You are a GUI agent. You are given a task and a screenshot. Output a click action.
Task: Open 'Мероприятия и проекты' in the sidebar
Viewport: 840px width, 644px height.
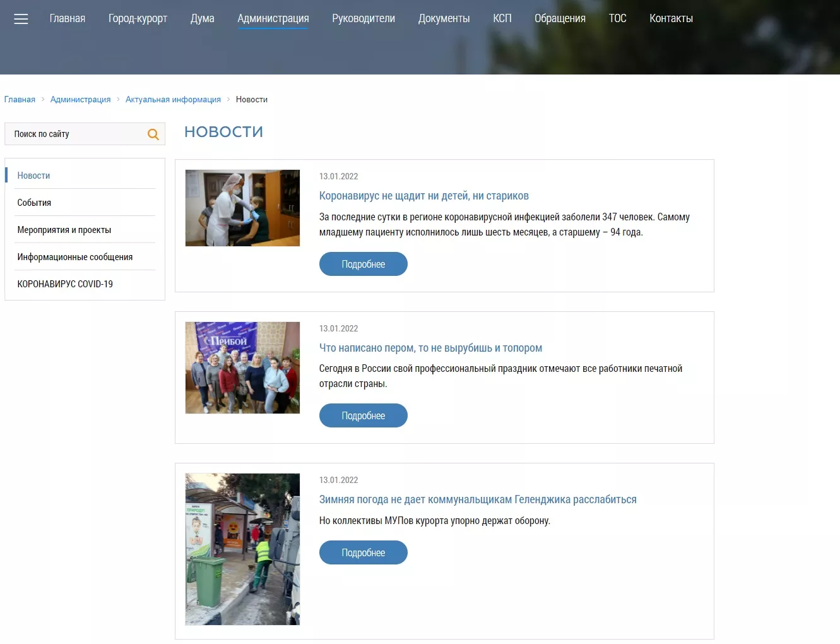coord(64,230)
